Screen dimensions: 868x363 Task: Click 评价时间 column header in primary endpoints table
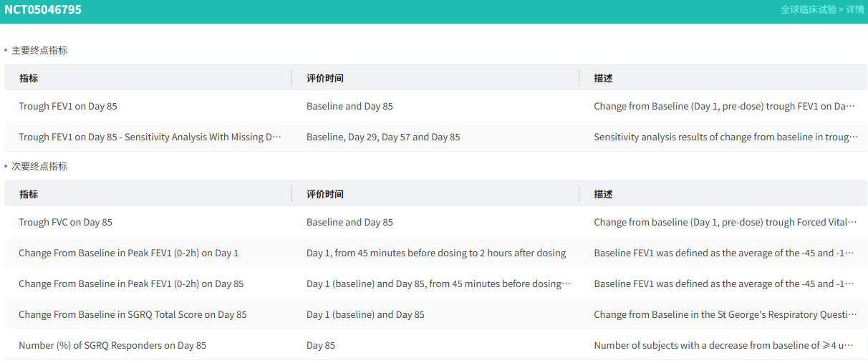pyautogui.click(x=324, y=78)
